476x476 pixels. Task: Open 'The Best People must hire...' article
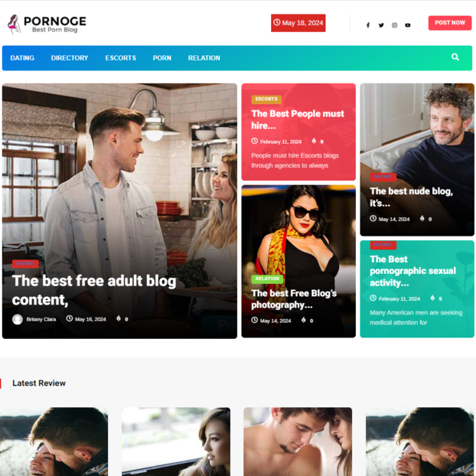tap(298, 119)
